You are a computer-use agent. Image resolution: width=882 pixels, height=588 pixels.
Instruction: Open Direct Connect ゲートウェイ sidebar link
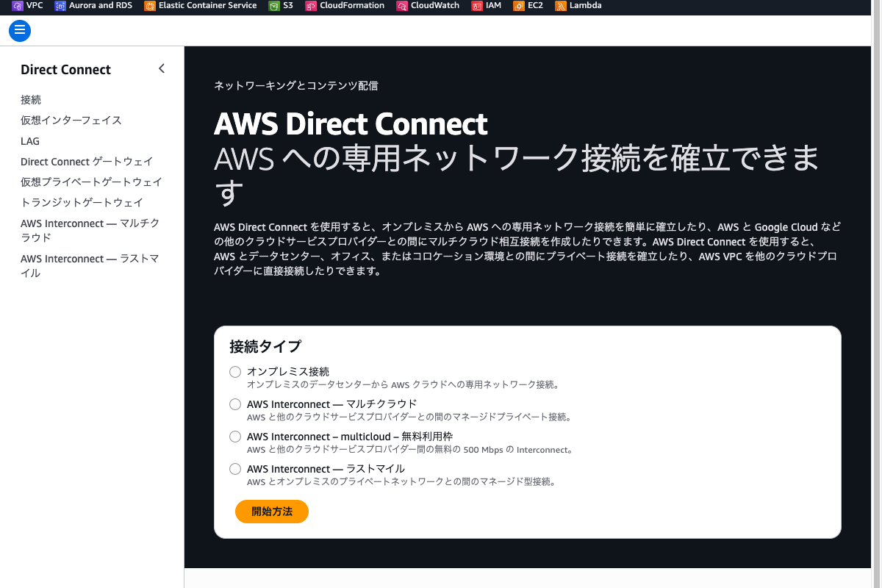(x=87, y=162)
